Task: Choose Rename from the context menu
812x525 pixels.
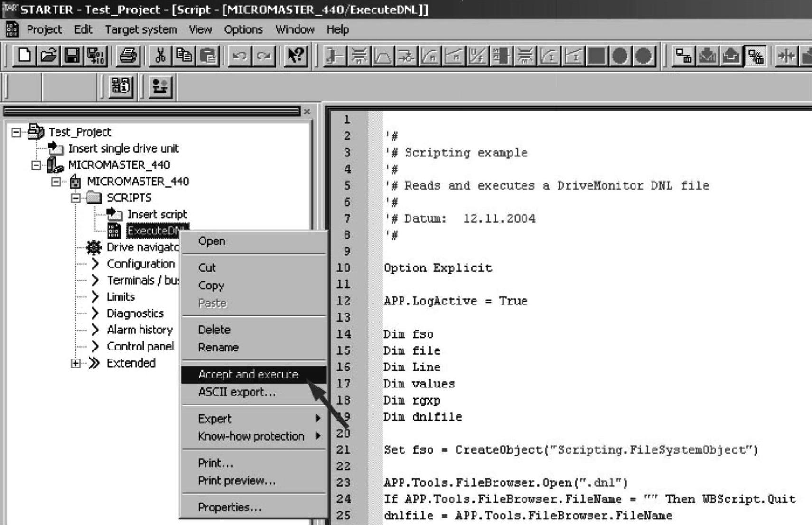Action: [x=254, y=348]
